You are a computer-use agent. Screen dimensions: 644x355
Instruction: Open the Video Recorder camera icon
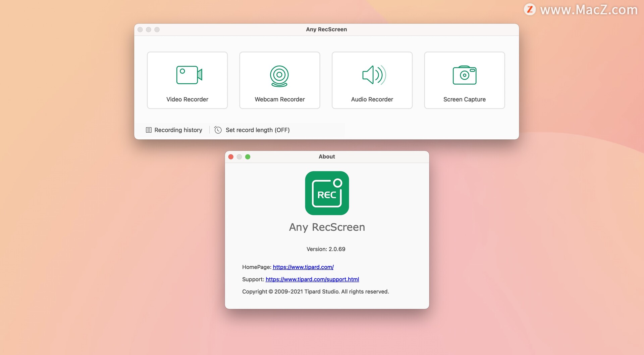(x=189, y=75)
